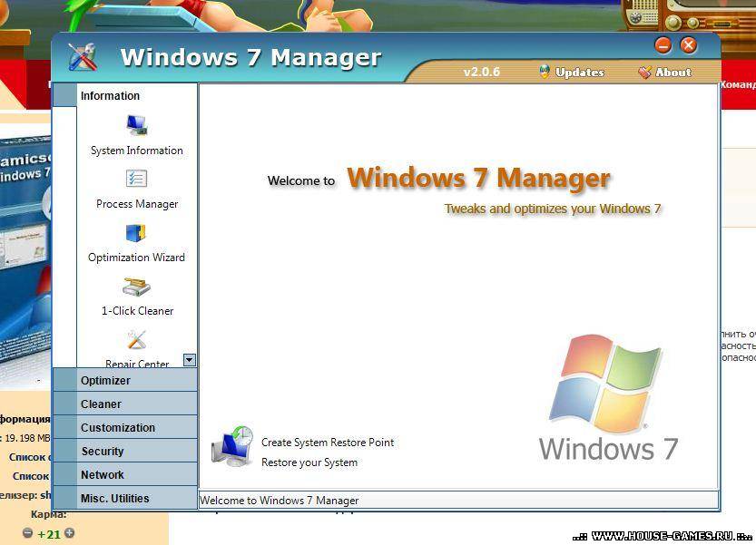756x545 pixels.
Task: Click the v2.0.6 version text
Action: [x=482, y=73]
